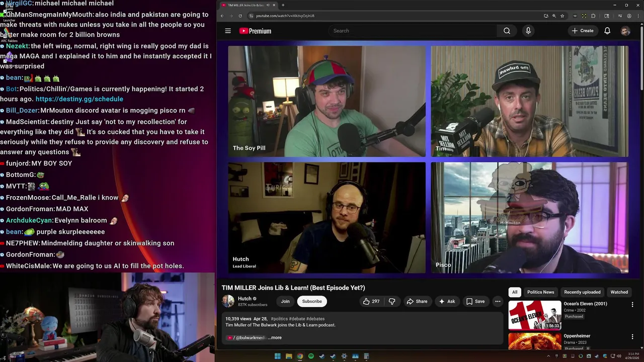The width and height of the screenshot is (644, 362).
Task: Click the video player showing four panelists
Action: [x=428, y=159]
